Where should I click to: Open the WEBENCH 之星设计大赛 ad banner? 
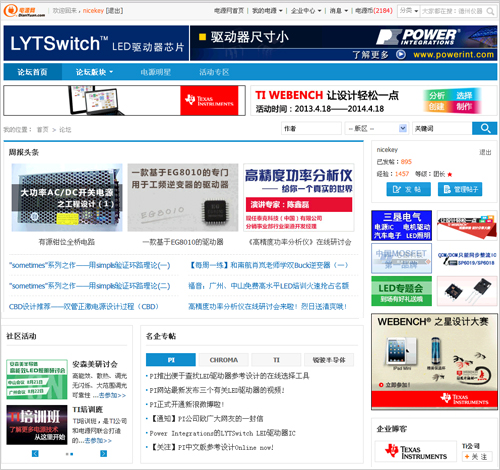click(434, 361)
